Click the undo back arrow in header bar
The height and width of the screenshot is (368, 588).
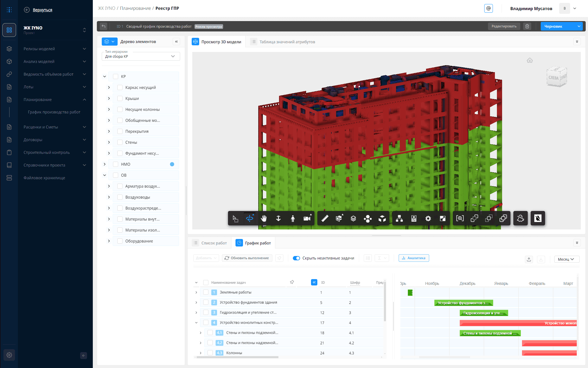tap(103, 26)
